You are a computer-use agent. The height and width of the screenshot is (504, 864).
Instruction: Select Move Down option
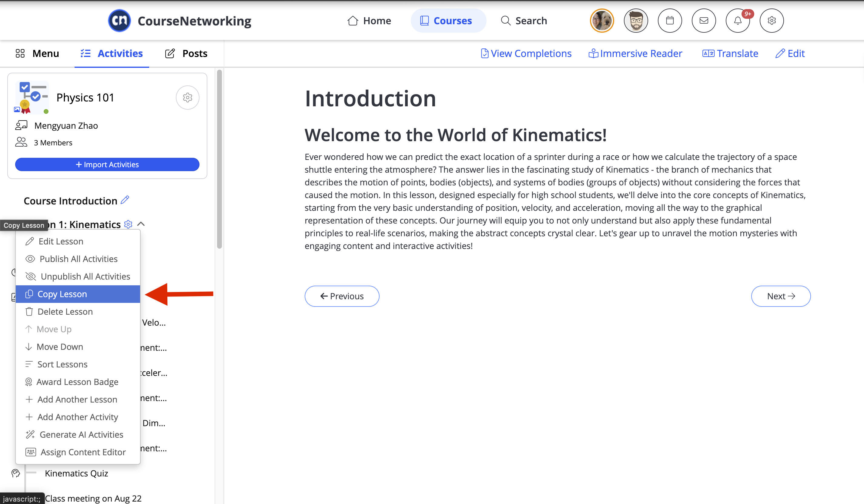(x=78, y=347)
